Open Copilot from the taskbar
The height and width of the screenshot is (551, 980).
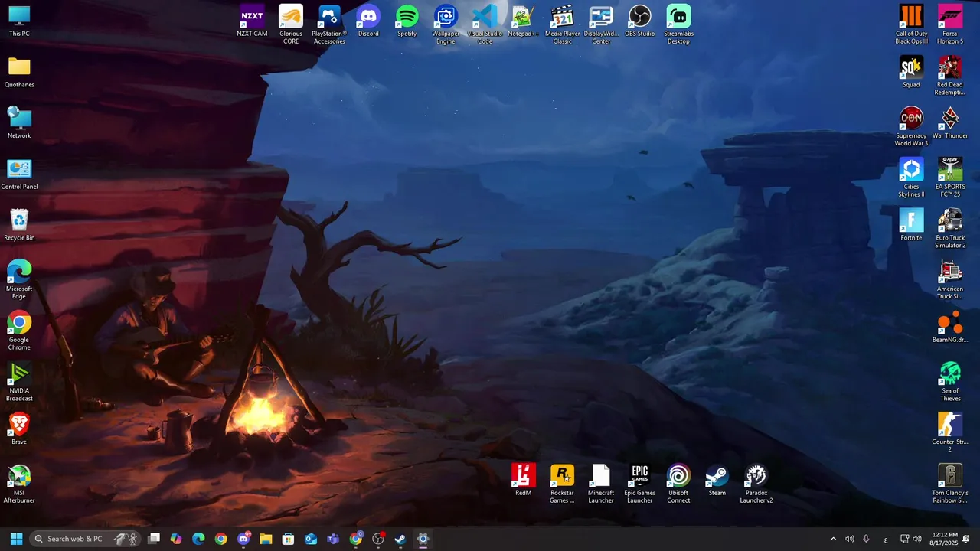pyautogui.click(x=176, y=539)
